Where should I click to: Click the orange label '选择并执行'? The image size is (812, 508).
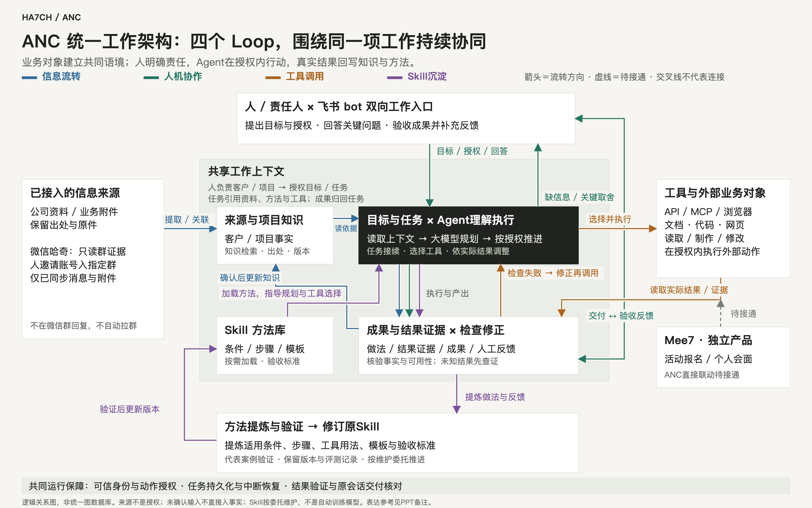610,219
